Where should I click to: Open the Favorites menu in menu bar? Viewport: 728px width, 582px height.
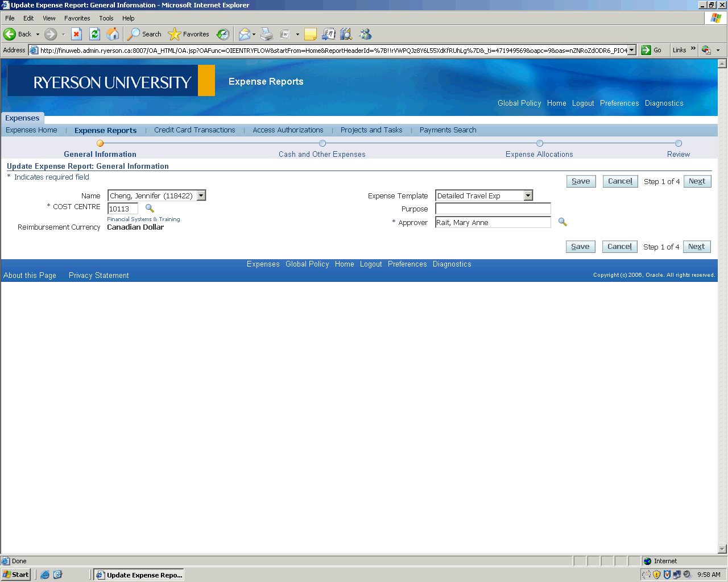77,18
